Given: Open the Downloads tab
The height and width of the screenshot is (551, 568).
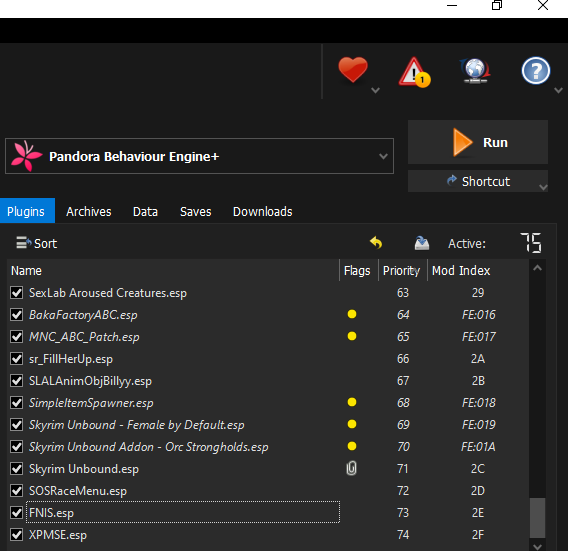Looking at the screenshot, I should click(263, 211).
